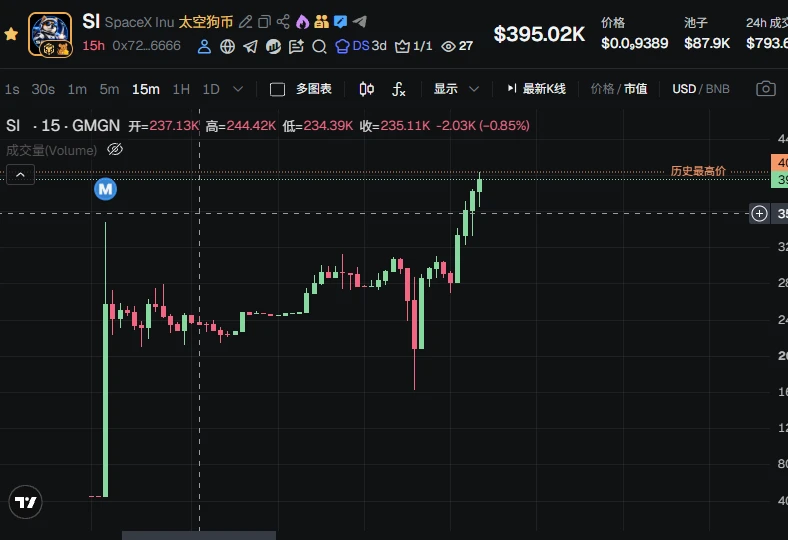Open candlestick chart type icon
The height and width of the screenshot is (540, 788).
tap(366, 89)
